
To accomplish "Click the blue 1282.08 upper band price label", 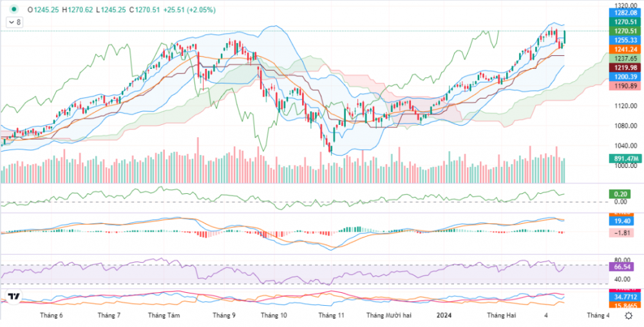I will click(x=625, y=12).
